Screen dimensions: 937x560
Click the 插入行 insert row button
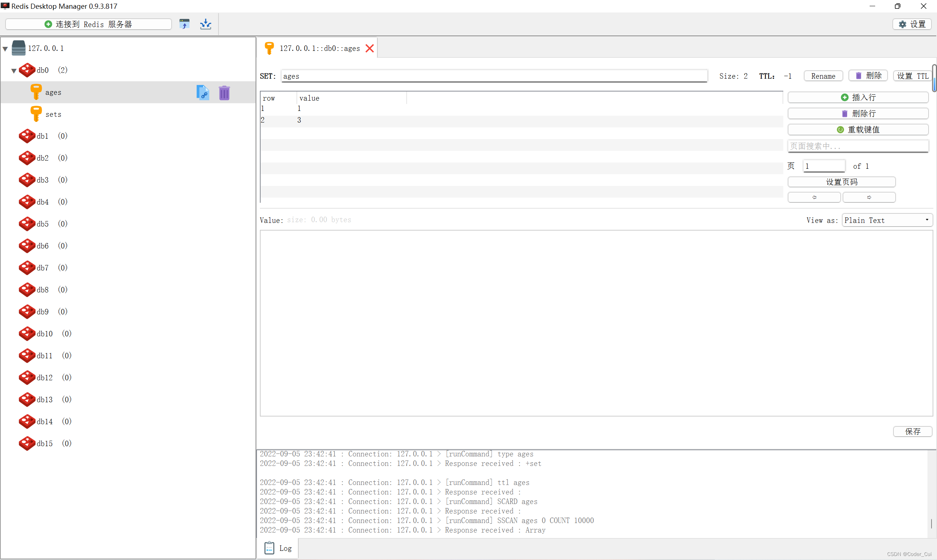tap(858, 97)
